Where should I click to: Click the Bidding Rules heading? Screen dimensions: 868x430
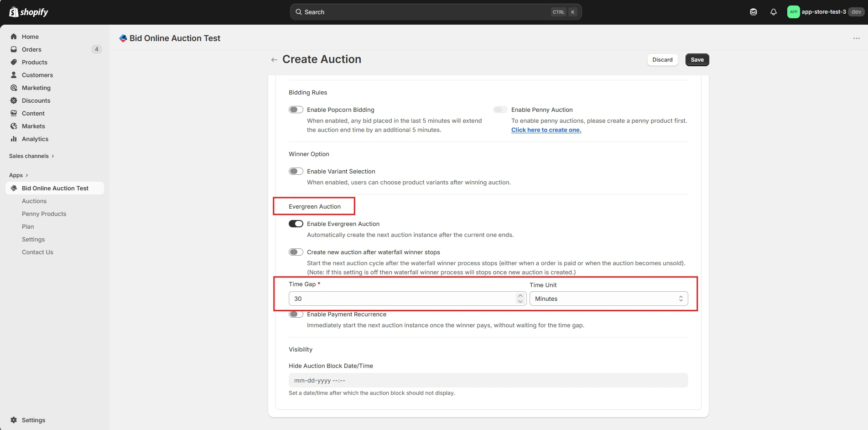[x=308, y=93]
